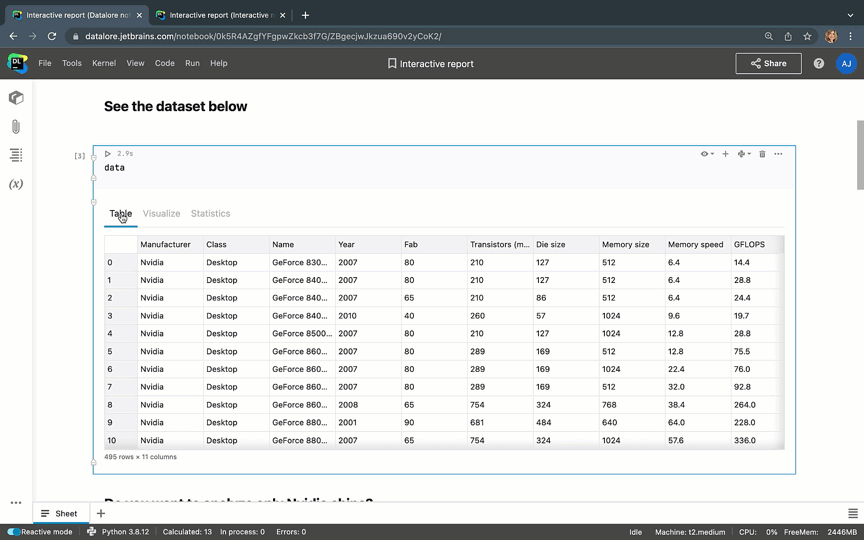Click the Machine: t2.medium status
864x540 pixels.
(690, 532)
